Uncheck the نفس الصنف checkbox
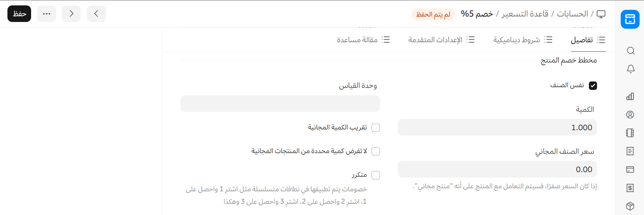Image resolution: width=644 pixels, height=215 pixels. click(x=593, y=86)
